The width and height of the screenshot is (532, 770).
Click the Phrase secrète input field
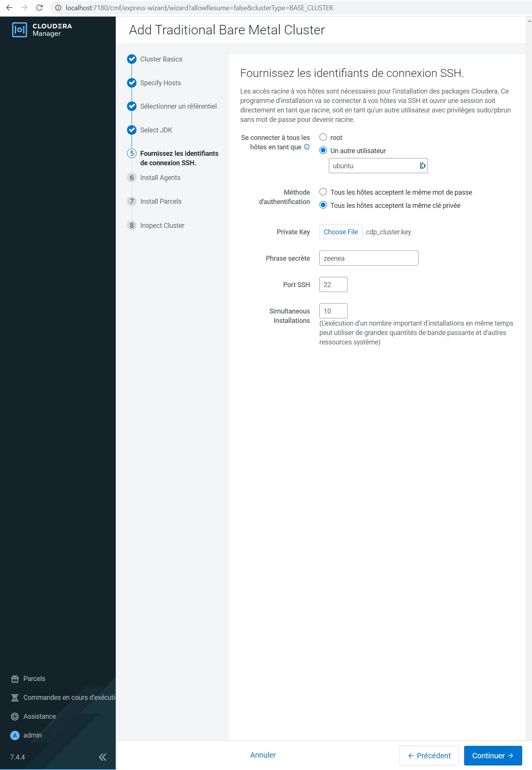369,258
